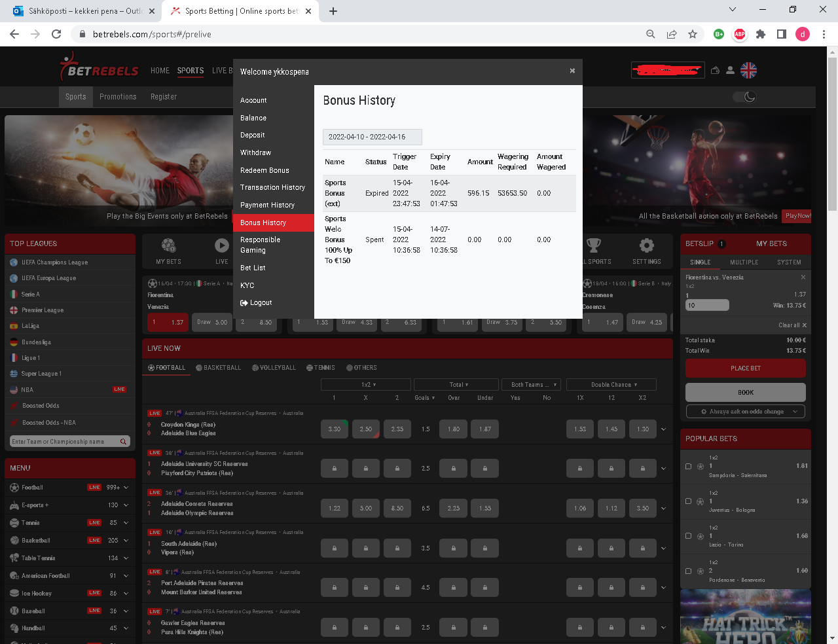Open the UK flag language selector
This screenshot has height=644, width=838.
point(748,71)
